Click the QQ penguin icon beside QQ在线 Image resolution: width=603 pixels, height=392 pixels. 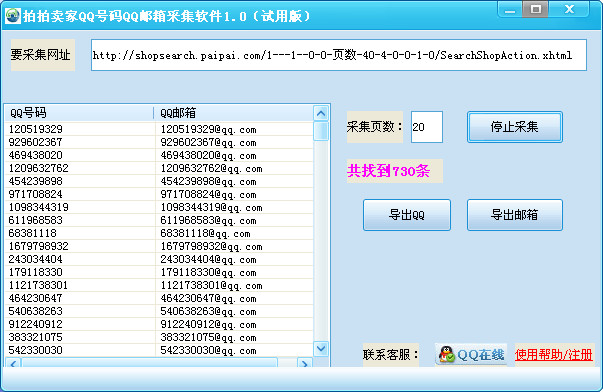coord(447,354)
